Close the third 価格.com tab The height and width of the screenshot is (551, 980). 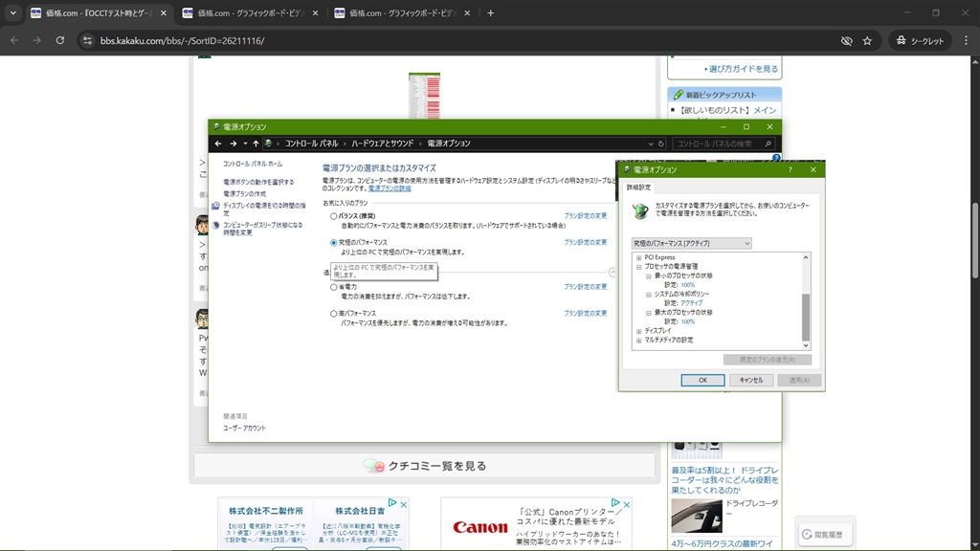pos(467,13)
